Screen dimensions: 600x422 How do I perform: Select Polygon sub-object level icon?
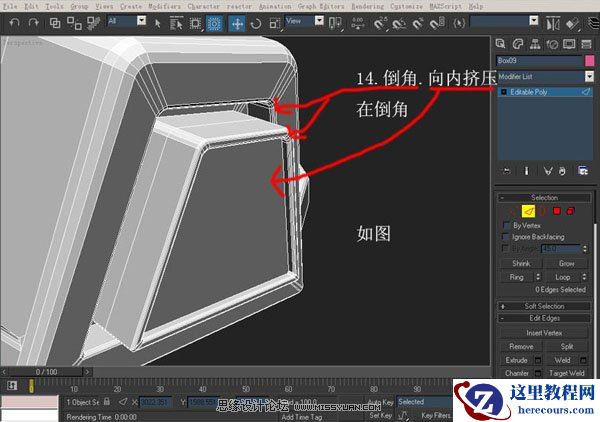557,211
